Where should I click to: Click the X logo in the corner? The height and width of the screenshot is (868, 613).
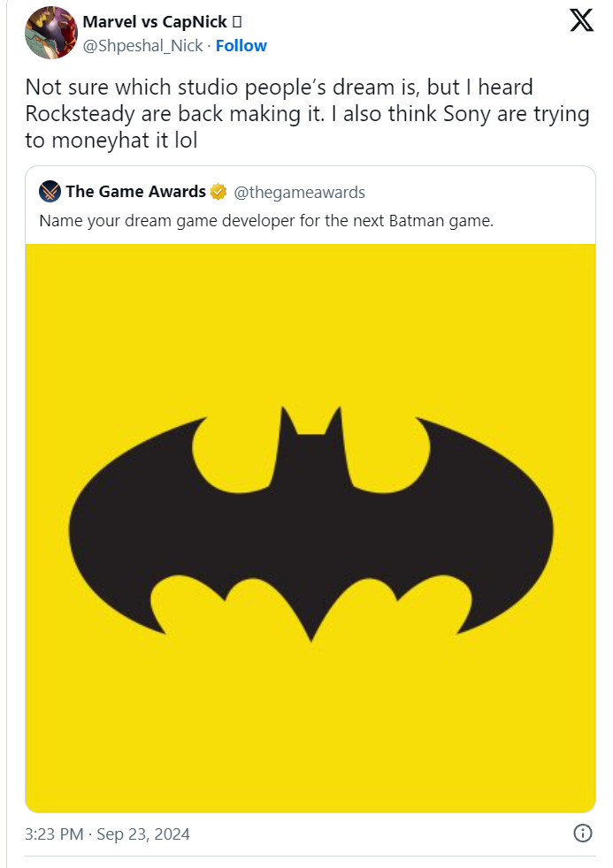pyautogui.click(x=581, y=19)
